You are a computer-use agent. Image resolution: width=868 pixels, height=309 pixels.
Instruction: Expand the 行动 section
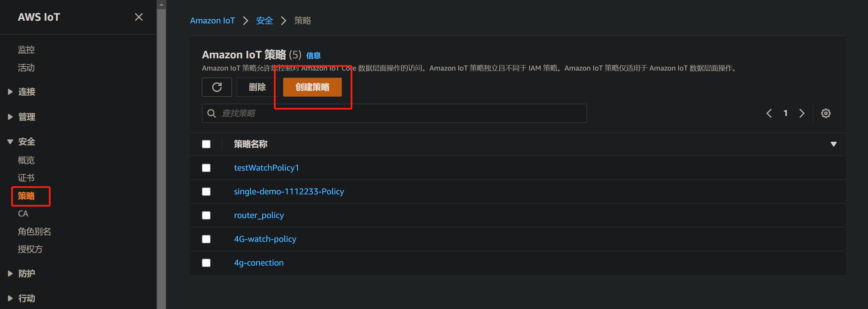point(10,298)
